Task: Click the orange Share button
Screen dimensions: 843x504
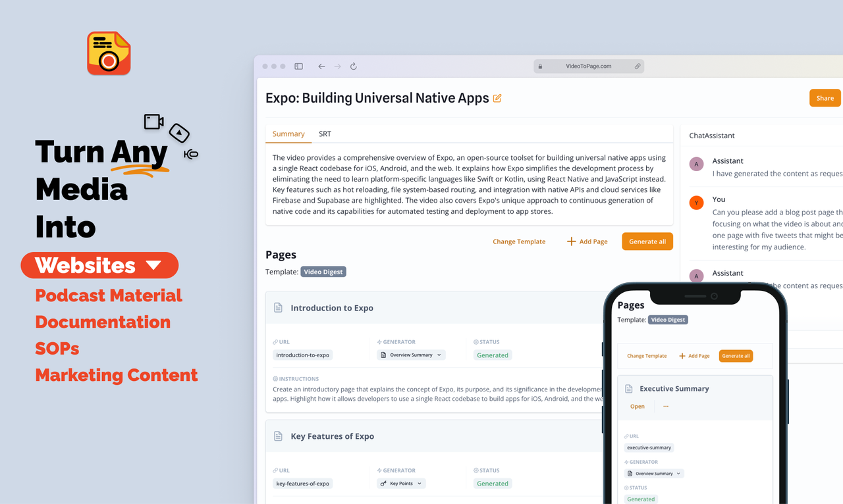Action: (x=825, y=98)
